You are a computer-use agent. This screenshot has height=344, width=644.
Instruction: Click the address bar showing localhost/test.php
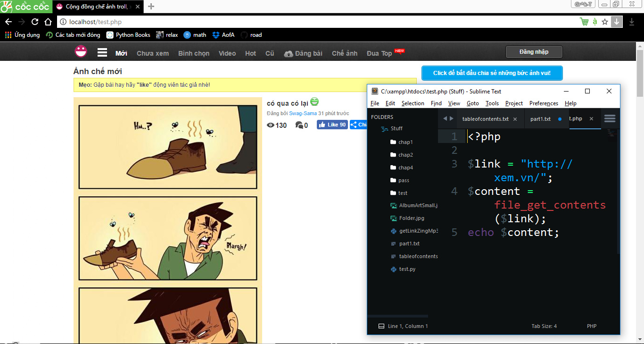[x=317, y=22]
